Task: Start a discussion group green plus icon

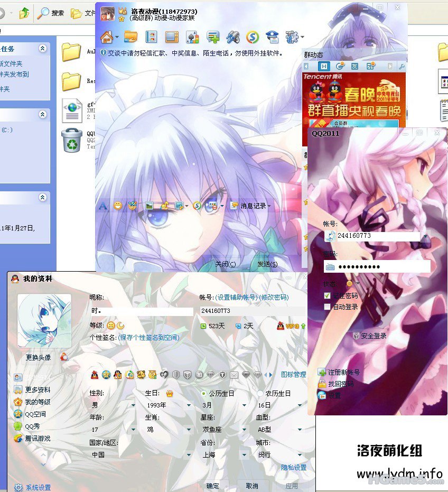Action: click(x=213, y=37)
